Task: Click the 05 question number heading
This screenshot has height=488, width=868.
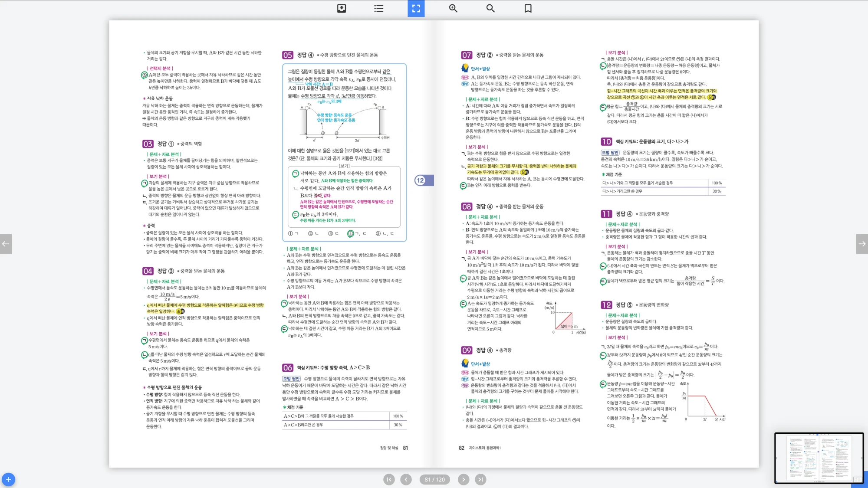Action: pyautogui.click(x=288, y=55)
